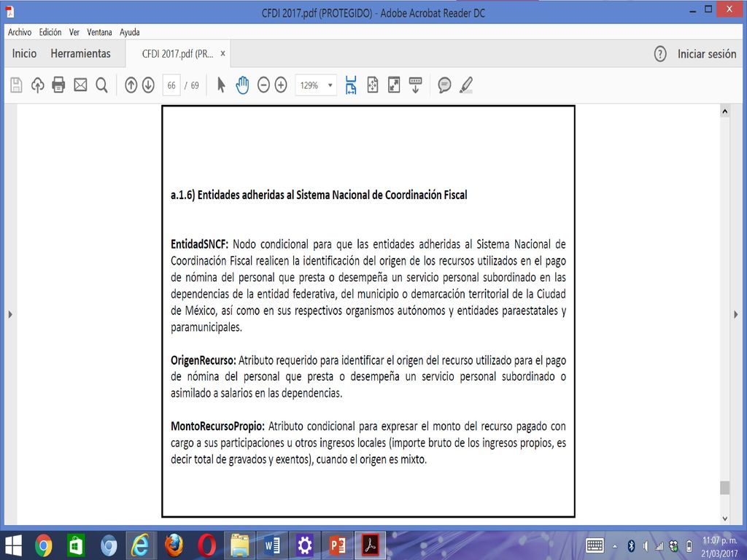This screenshot has width=747, height=560.
Task: Click the OrigenRecurso bold term
Action: click(204, 360)
